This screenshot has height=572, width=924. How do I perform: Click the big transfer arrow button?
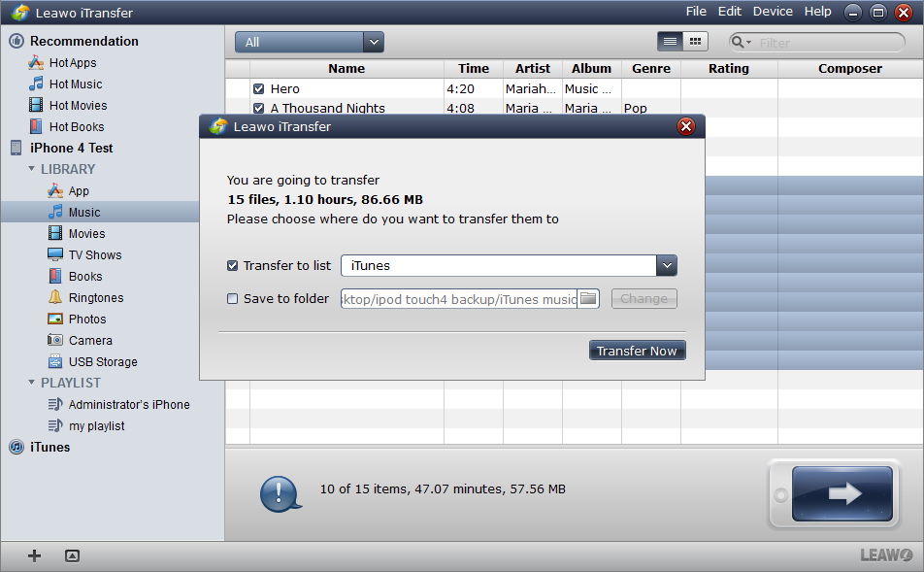842,493
